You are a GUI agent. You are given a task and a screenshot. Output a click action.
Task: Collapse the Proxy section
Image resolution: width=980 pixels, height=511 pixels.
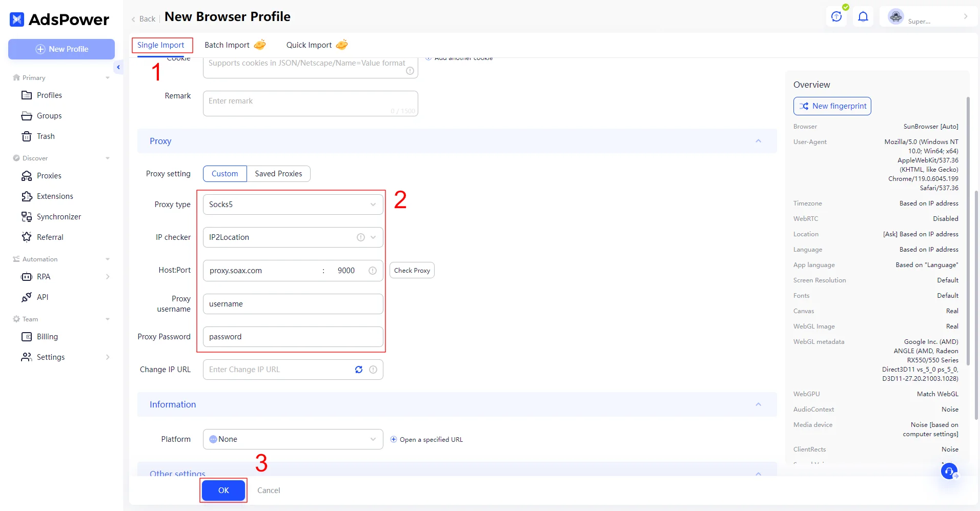(758, 141)
